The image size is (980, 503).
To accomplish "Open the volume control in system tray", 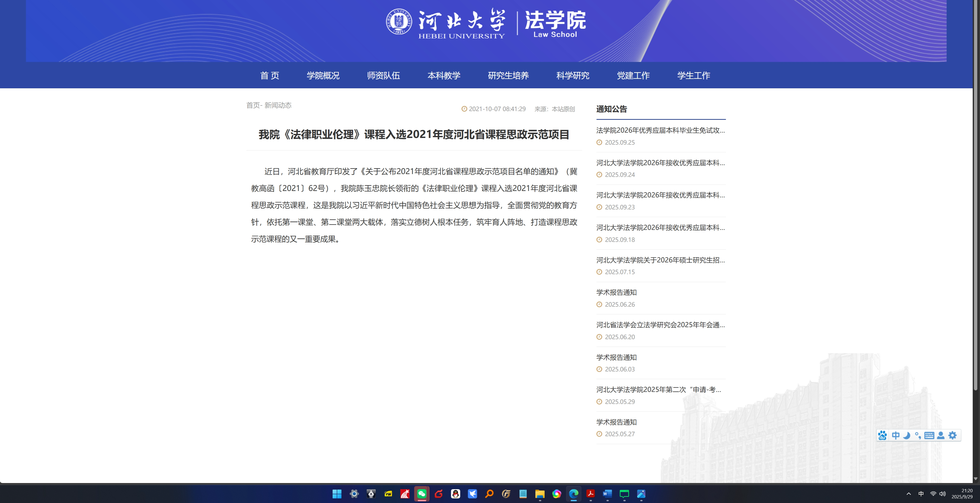I will click(x=942, y=494).
